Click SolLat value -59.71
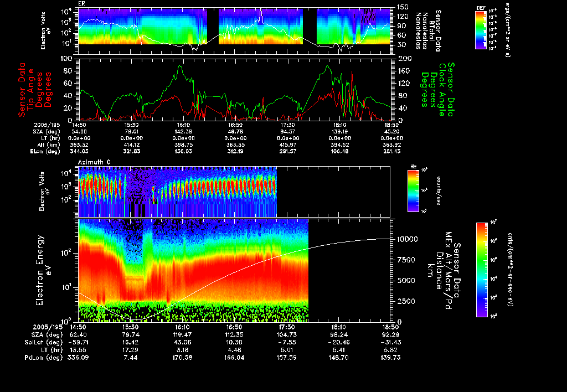Viewport: 567px width, 392px height. pos(78,342)
